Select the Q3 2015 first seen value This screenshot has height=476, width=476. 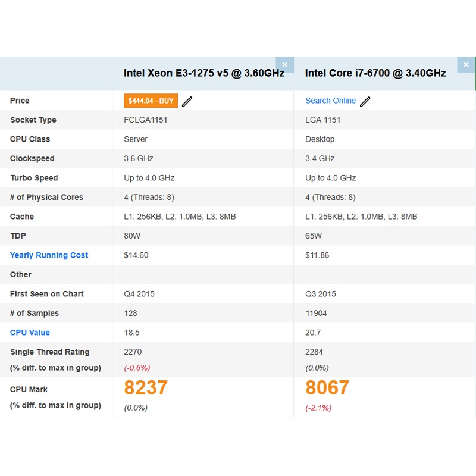[x=321, y=294]
